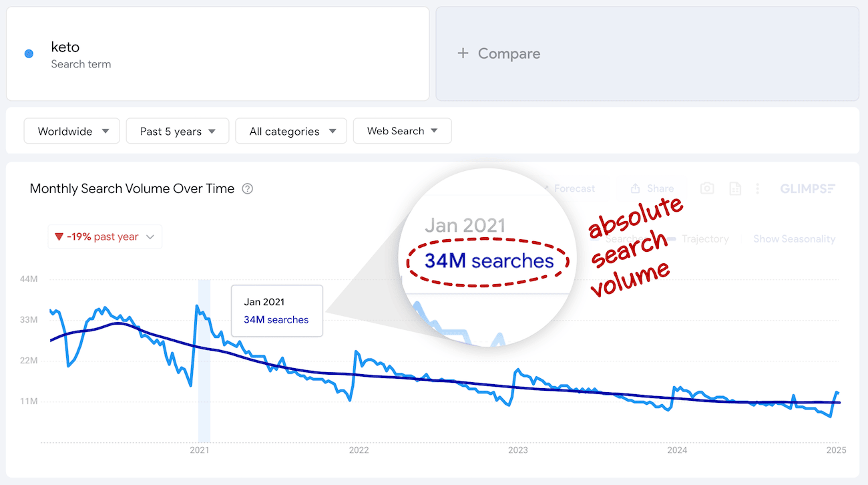Click the 34M searches tooltip value
868x485 pixels.
[x=276, y=320]
